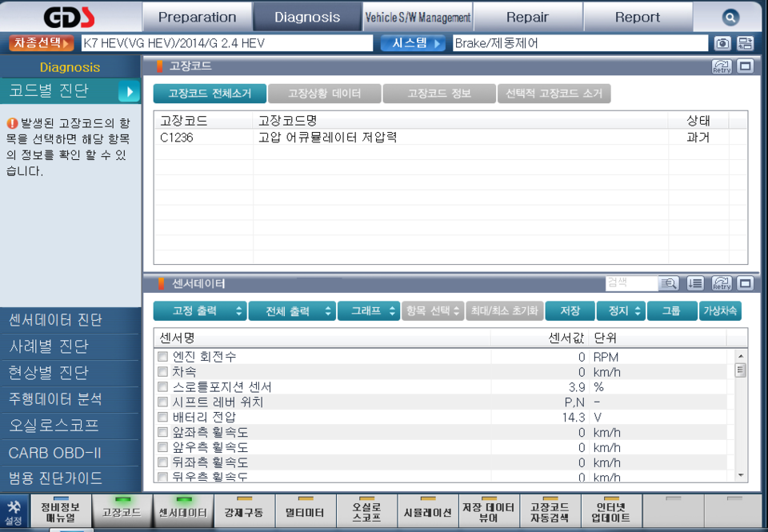Switch to the Preparation tab
This screenshot has height=532, width=768.
pyautogui.click(x=197, y=17)
